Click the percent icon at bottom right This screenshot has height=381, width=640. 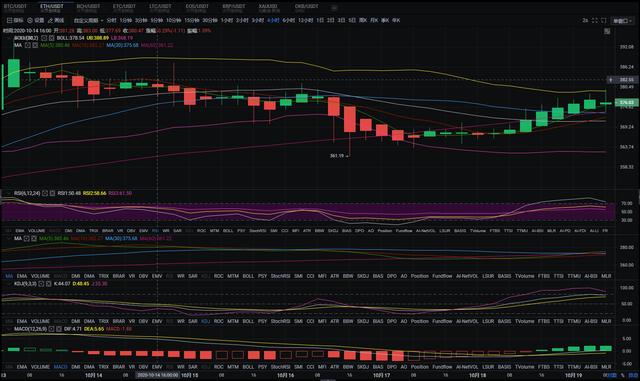tap(623, 375)
